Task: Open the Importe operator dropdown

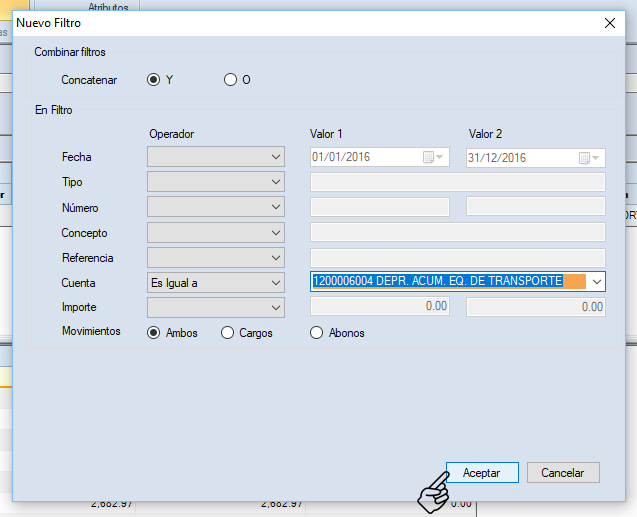Action: (216, 307)
